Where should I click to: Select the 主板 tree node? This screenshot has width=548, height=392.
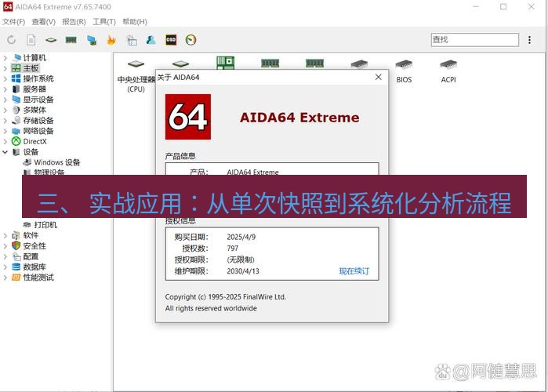(31, 68)
